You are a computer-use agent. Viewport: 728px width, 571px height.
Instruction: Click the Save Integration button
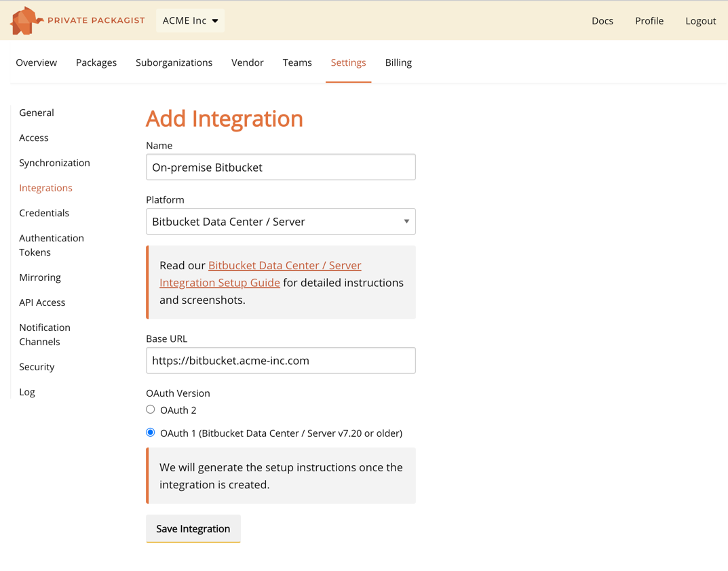pos(193,529)
